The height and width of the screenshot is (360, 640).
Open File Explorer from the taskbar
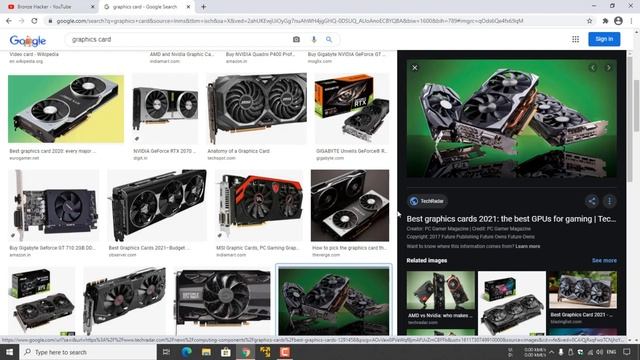[x=206, y=352]
